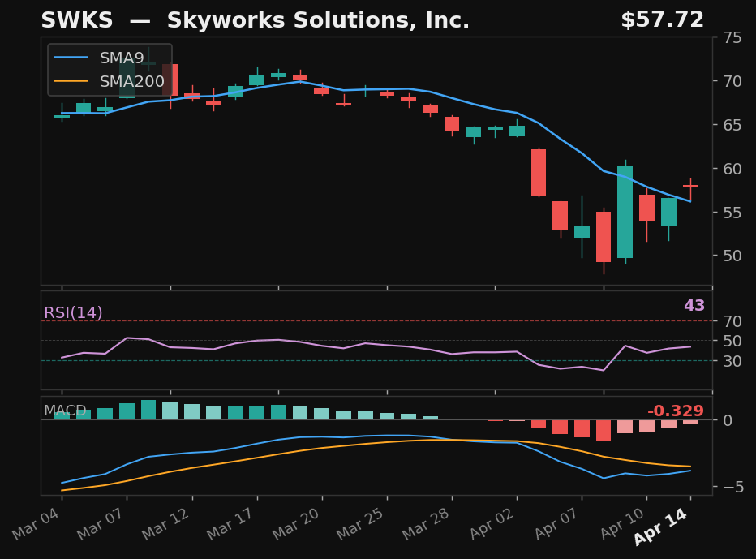Screen dimensions: 756x559
Task: Click the 75 price axis label
Action: coord(732,37)
